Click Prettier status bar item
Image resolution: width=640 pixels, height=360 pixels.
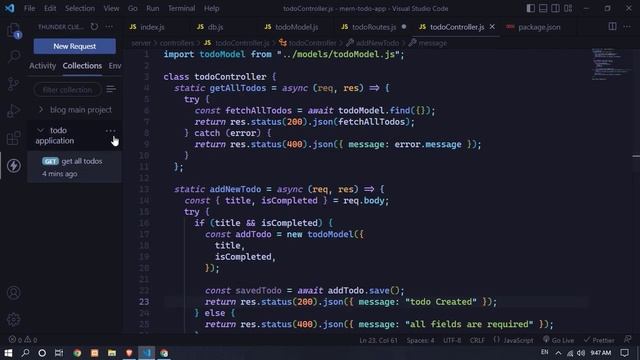(599, 340)
